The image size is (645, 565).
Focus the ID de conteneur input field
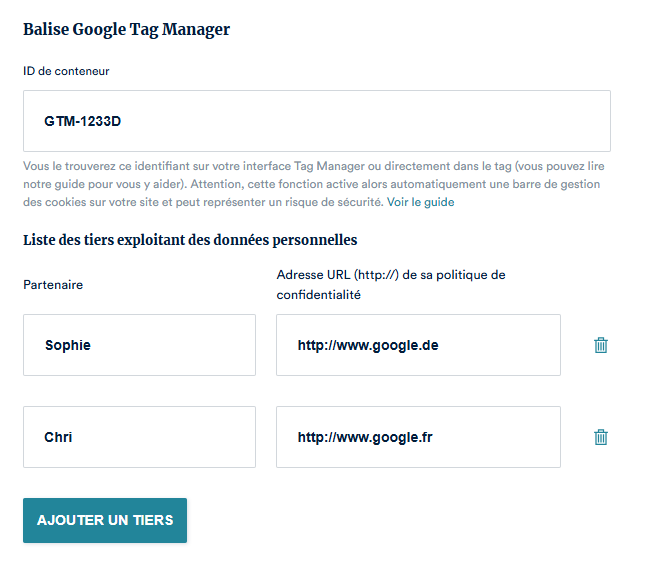coord(316,121)
